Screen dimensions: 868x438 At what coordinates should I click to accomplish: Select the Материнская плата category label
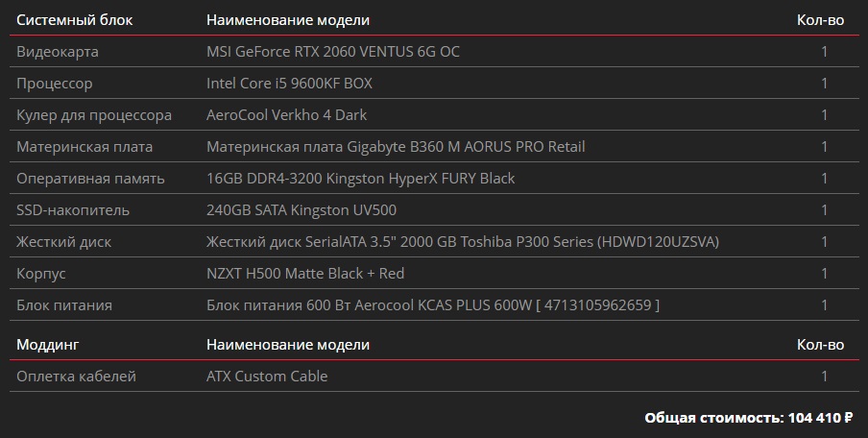(x=84, y=147)
